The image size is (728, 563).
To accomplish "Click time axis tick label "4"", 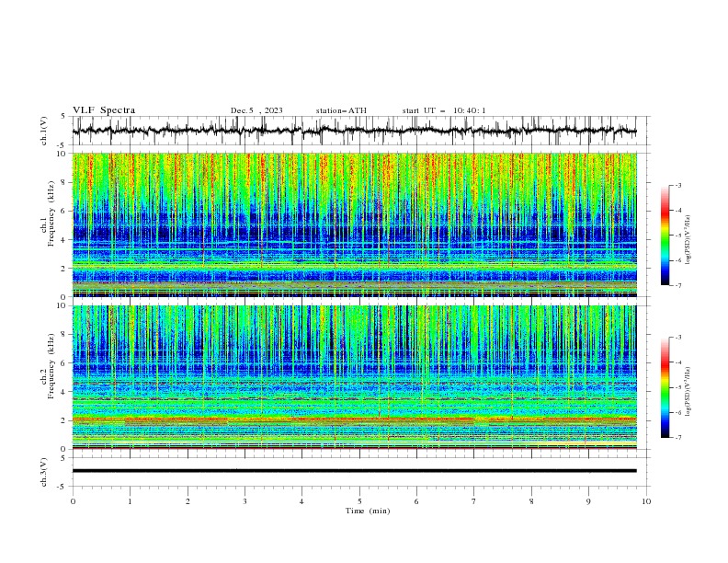I will (x=301, y=501).
